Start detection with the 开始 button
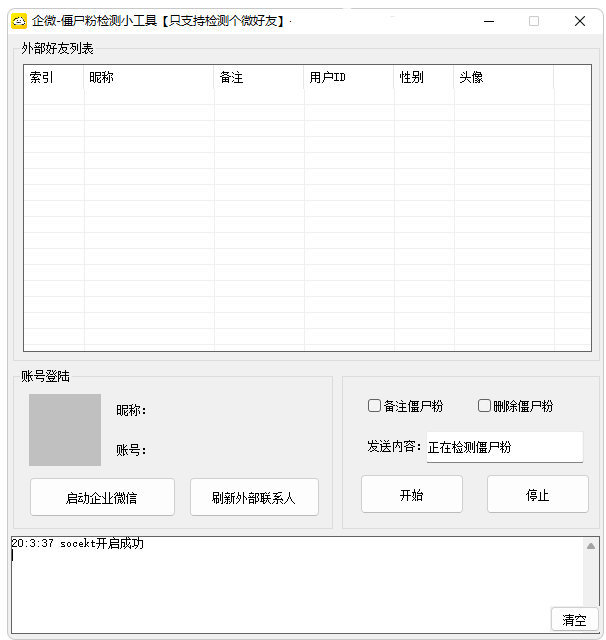The width and height of the screenshot is (606, 640). pyautogui.click(x=411, y=495)
